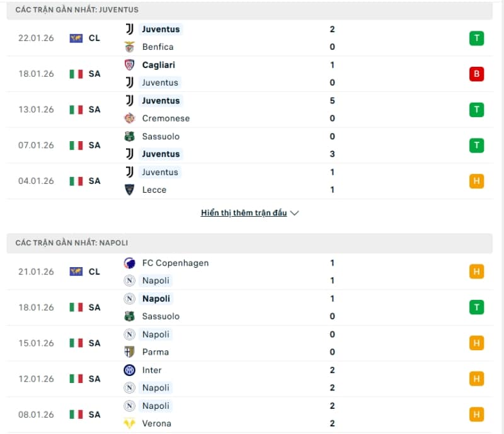
Task: Click the green T badge for Juventus-Benfica
Action: click(x=477, y=38)
